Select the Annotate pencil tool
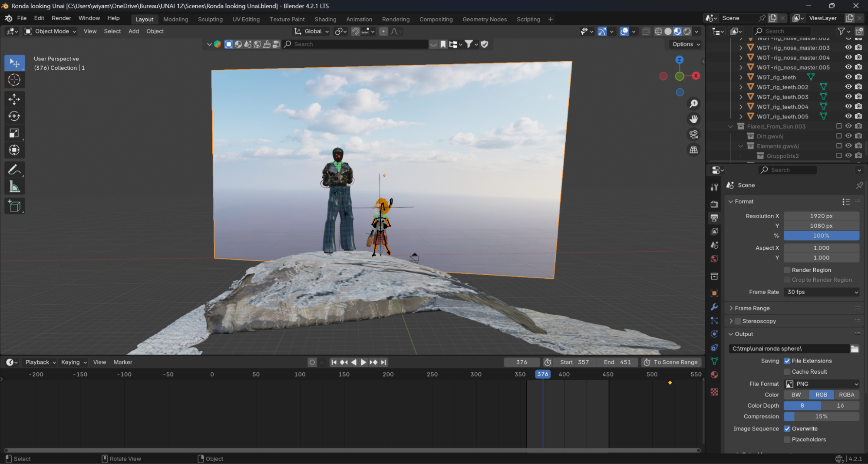Screen dimensions: 868x464 (x=14, y=170)
